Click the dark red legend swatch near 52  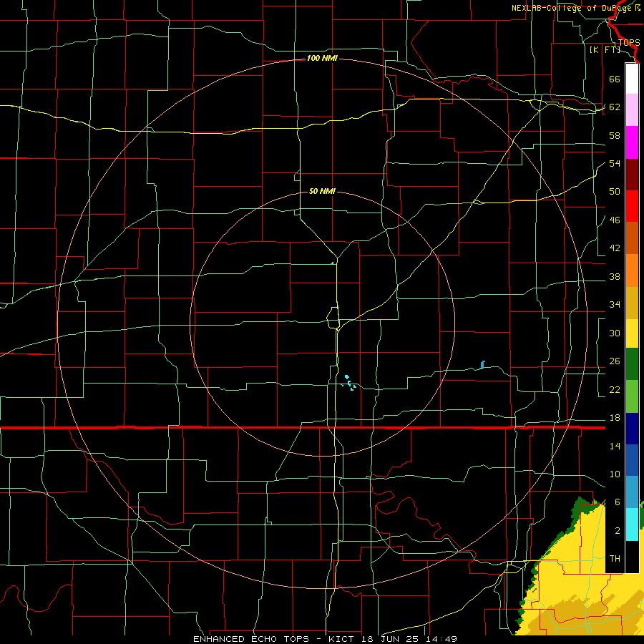pos(632,175)
